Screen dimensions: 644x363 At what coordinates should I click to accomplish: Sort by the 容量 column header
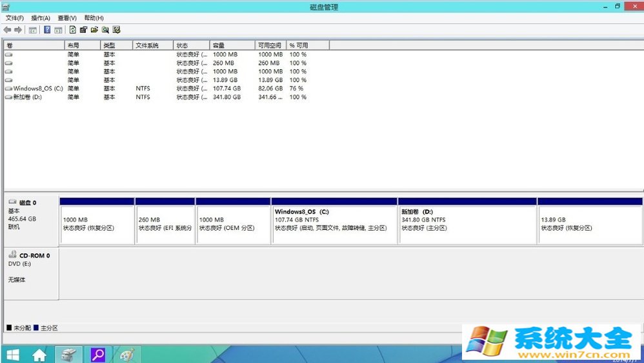coord(232,45)
